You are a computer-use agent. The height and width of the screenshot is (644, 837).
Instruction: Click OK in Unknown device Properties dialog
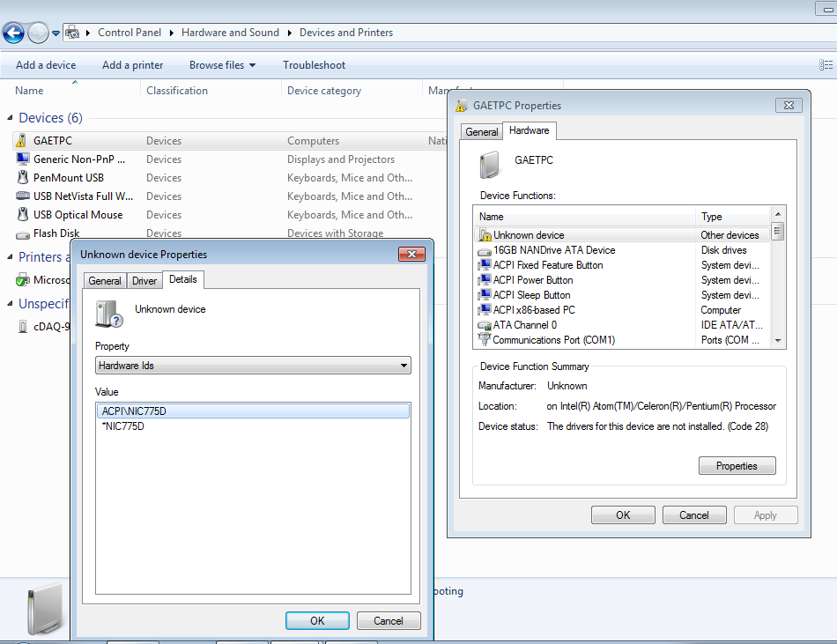tap(317, 620)
